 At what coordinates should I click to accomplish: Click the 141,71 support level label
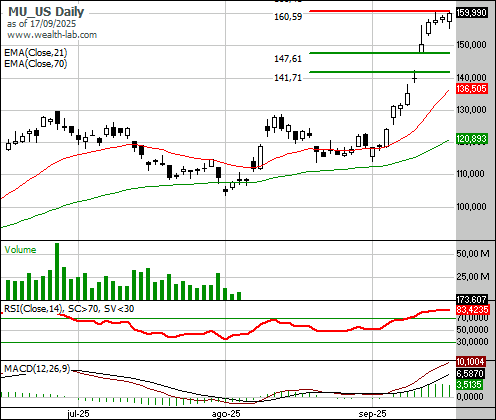(x=288, y=78)
